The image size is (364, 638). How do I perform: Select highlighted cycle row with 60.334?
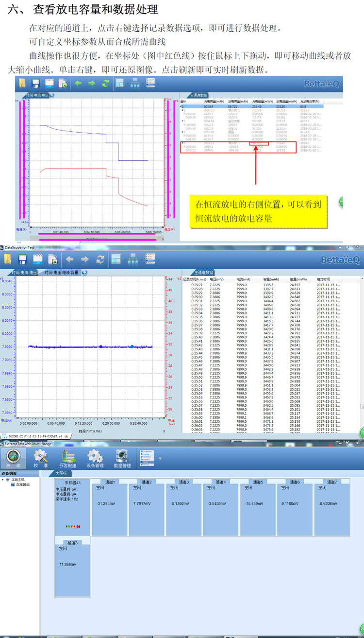pos(252,105)
